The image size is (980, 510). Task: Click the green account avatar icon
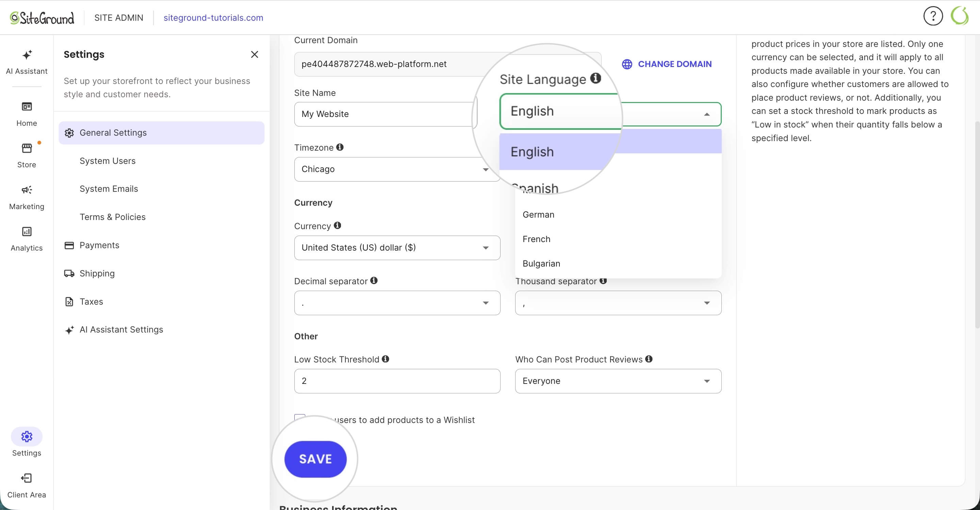click(959, 16)
